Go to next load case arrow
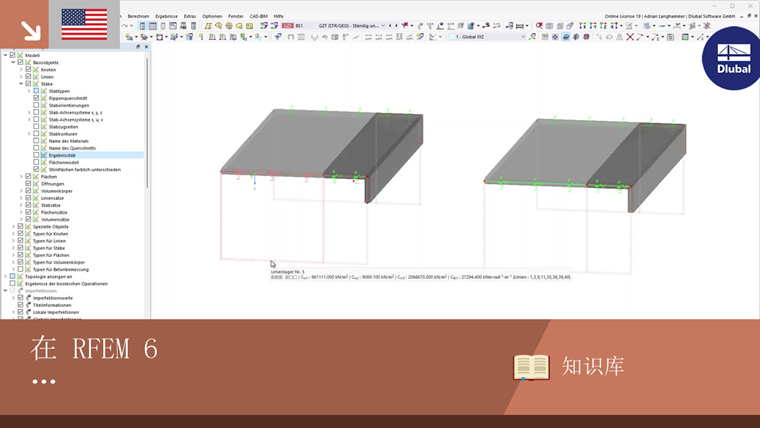The image size is (760, 428). [x=396, y=26]
